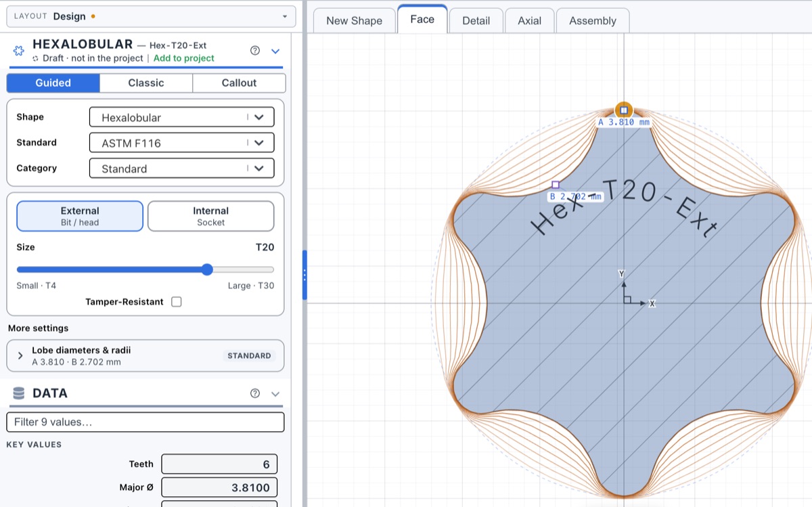The height and width of the screenshot is (507, 812).
Task: Click the STANDARD badge on lobe diameters row
Action: click(249, 355)
